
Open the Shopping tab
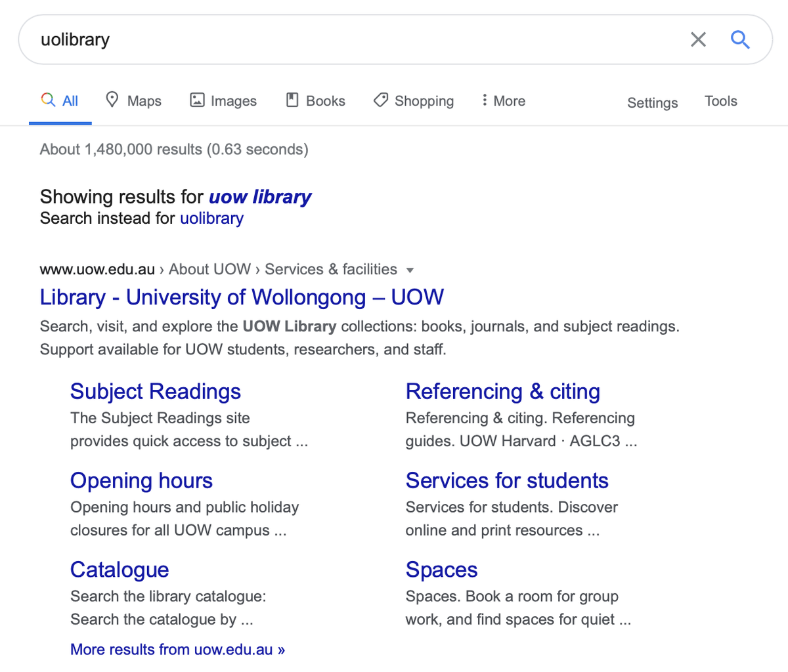[x=414, y=100]
